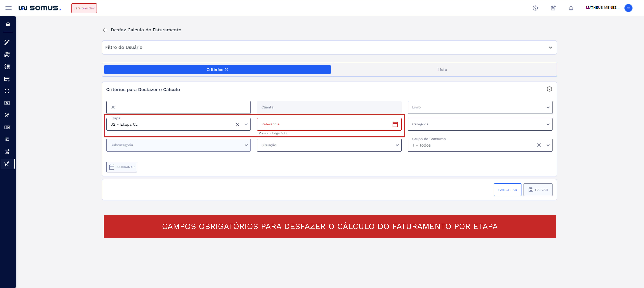Click the info icon on Critérios para Desfazer panel

[x=549, y=89]
